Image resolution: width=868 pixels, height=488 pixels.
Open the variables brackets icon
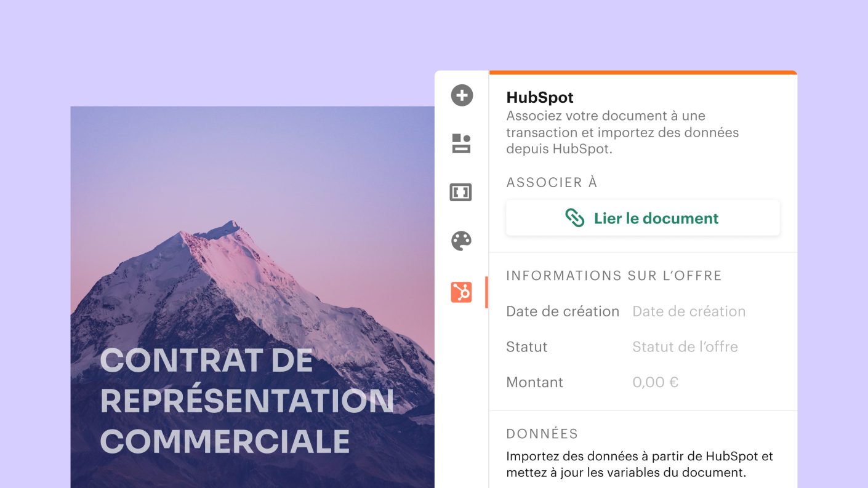[x=461, y=192]
